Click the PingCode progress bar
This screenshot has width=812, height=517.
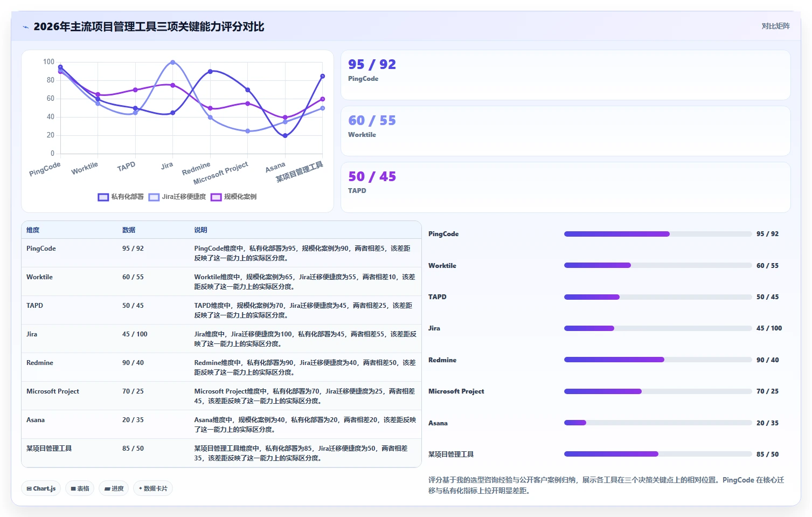pyautogui.click(x=658, y=234)
